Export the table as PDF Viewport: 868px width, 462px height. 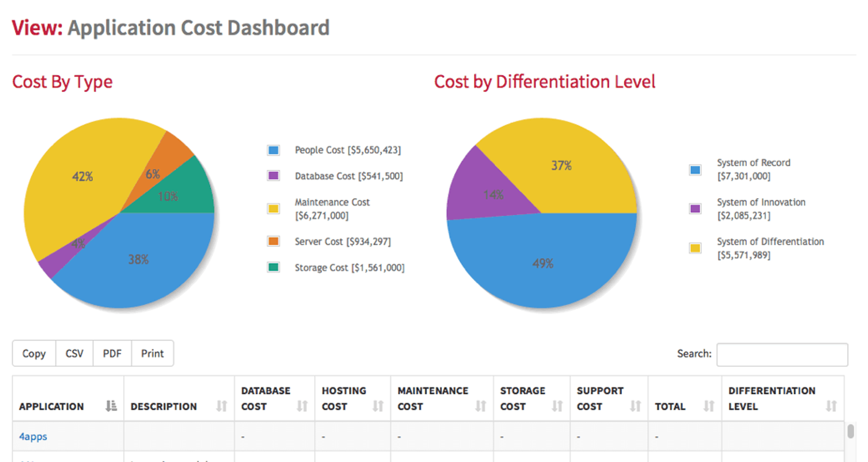click(x=112, y=354)
